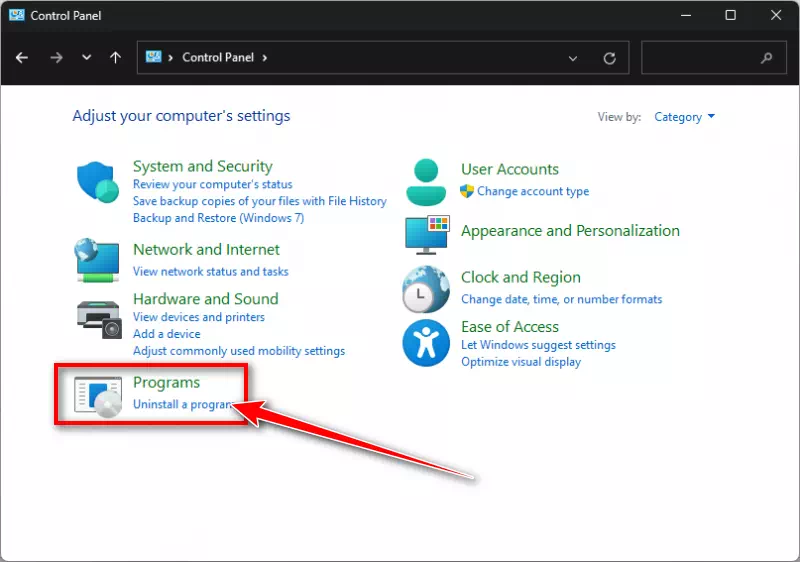The image size is (800, 562).
Task: Click the search magnifier icon
Action: (766, 58)
